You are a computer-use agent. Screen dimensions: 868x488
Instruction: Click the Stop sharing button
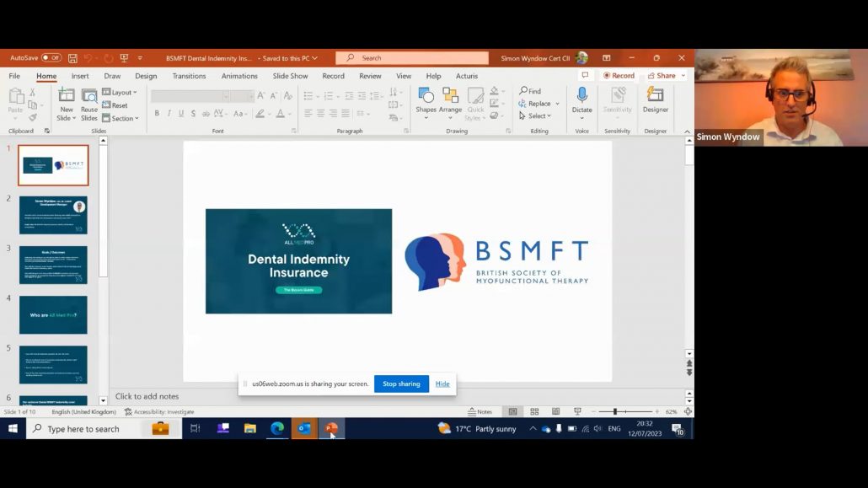pos(401,383)
